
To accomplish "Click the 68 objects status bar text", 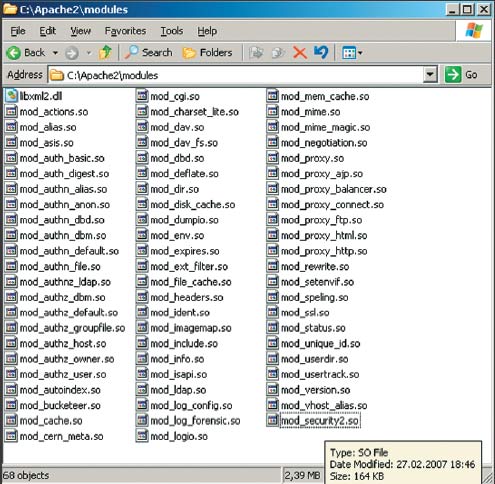I will click(26, 475).
